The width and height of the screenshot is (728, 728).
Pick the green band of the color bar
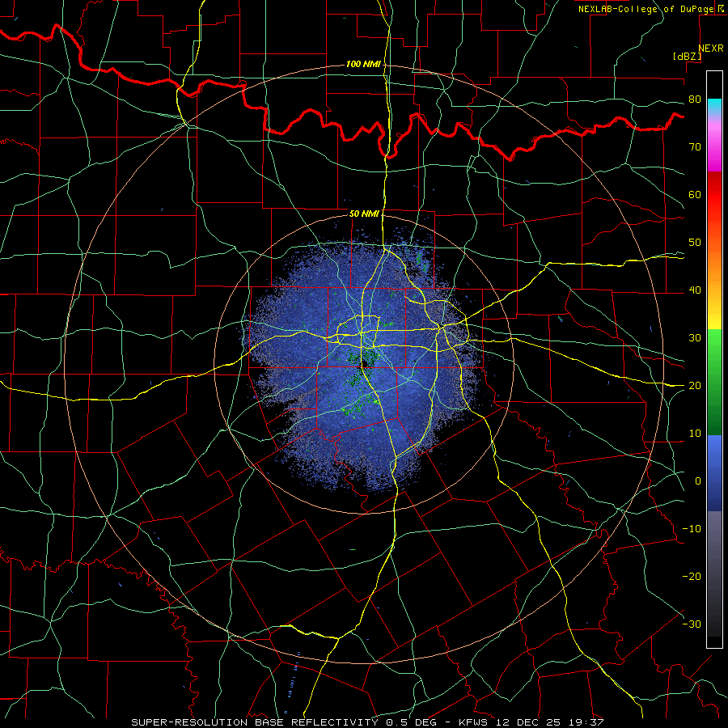714,382
